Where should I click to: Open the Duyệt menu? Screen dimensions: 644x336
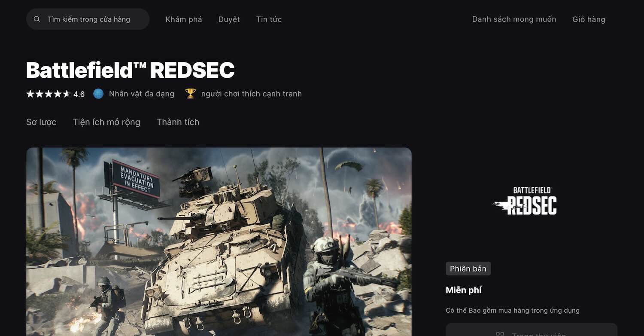click(x=229, y=19)
